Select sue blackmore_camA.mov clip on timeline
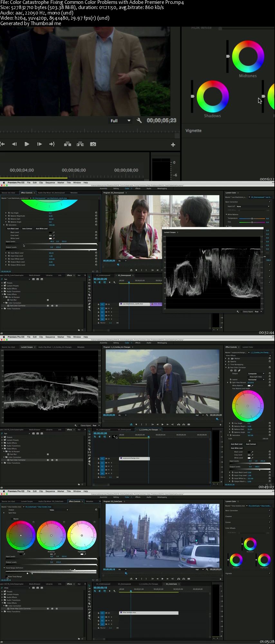The width and height of the screenshot is (275, 644). (x=135, y=304)
